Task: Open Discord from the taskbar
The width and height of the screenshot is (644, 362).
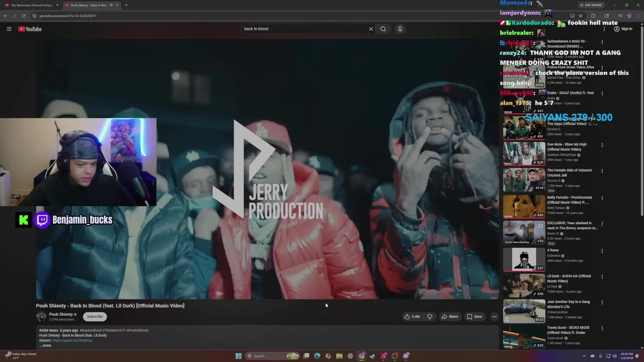Action: (x=406, y=356)
